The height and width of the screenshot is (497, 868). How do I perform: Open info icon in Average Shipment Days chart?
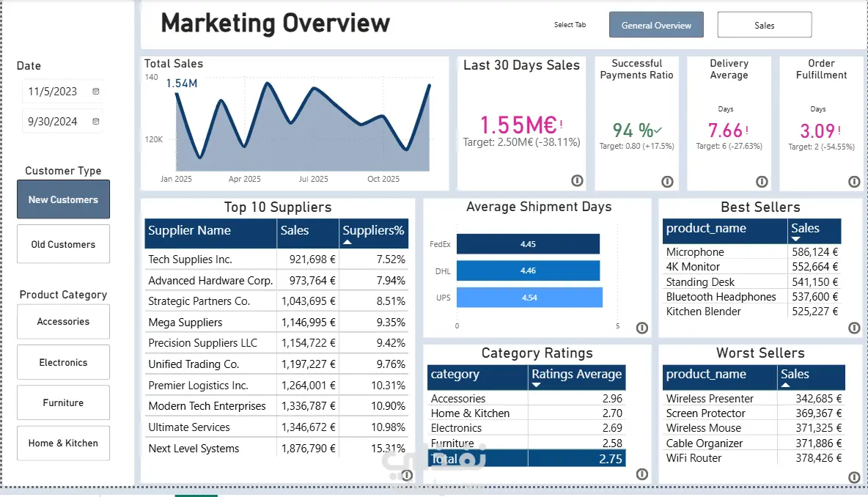(x=641, y=328)
